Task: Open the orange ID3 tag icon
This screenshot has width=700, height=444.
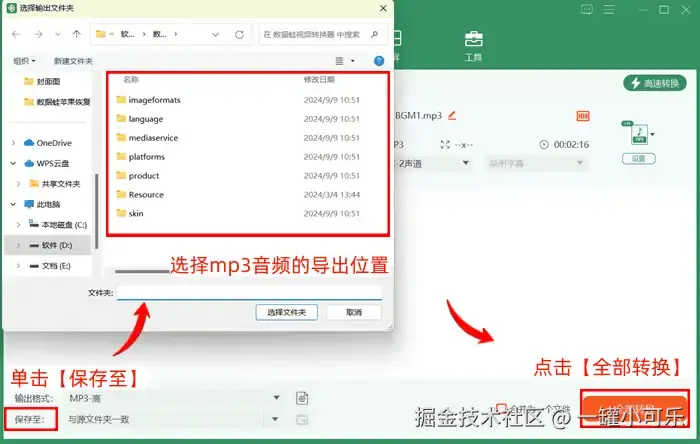Action: point(583,116)
